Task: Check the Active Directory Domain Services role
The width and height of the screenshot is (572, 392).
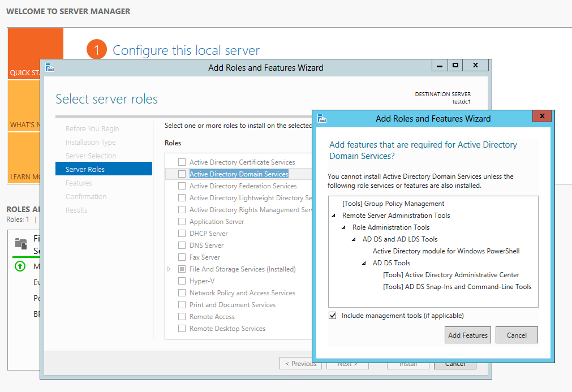Action: [182, 174]
